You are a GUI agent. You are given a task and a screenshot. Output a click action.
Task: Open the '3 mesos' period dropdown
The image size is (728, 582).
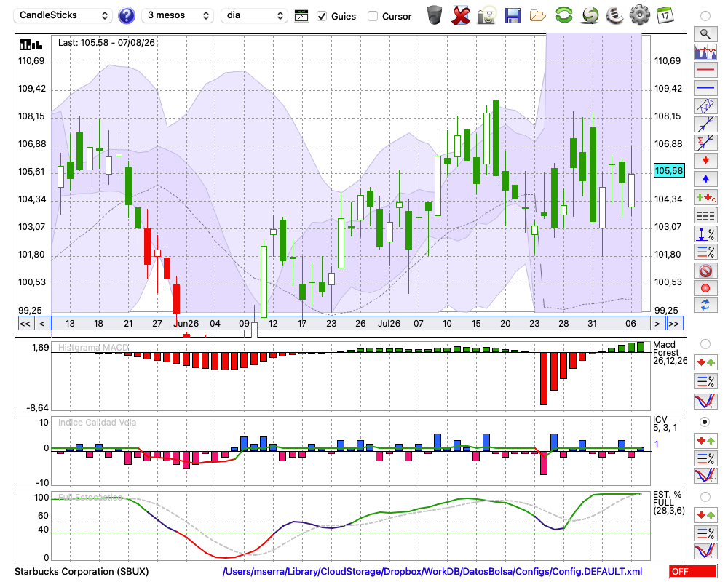coord(178,15)
